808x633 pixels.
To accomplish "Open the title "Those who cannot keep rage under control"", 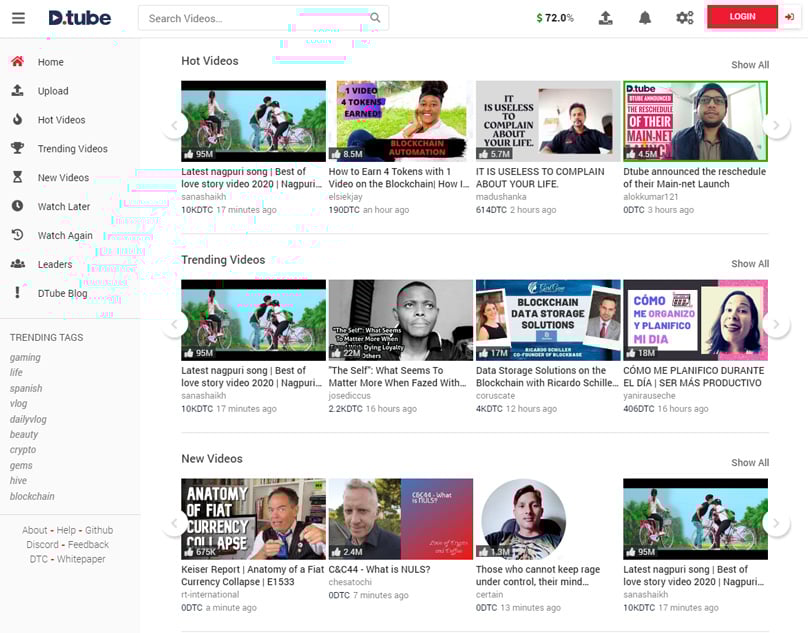I will click(538, 575).
